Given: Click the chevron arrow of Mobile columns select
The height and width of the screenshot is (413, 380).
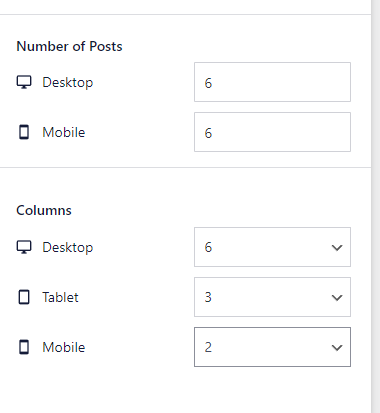Looking at the screenshot, I should point(337,348).
